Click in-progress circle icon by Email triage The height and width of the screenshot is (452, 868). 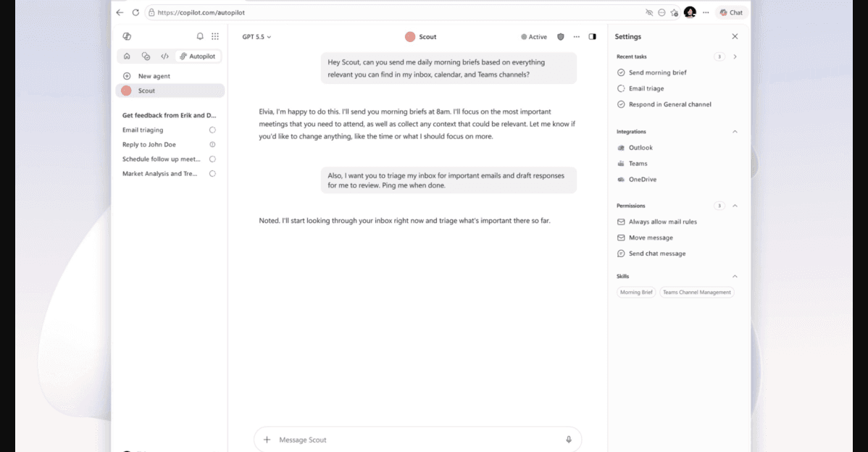pos(621,88)
